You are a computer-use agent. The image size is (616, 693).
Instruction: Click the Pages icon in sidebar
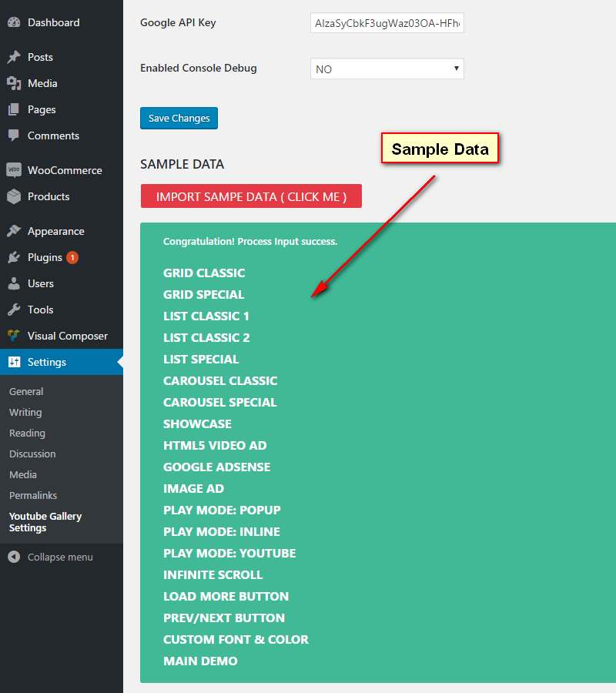pos(14,109)
